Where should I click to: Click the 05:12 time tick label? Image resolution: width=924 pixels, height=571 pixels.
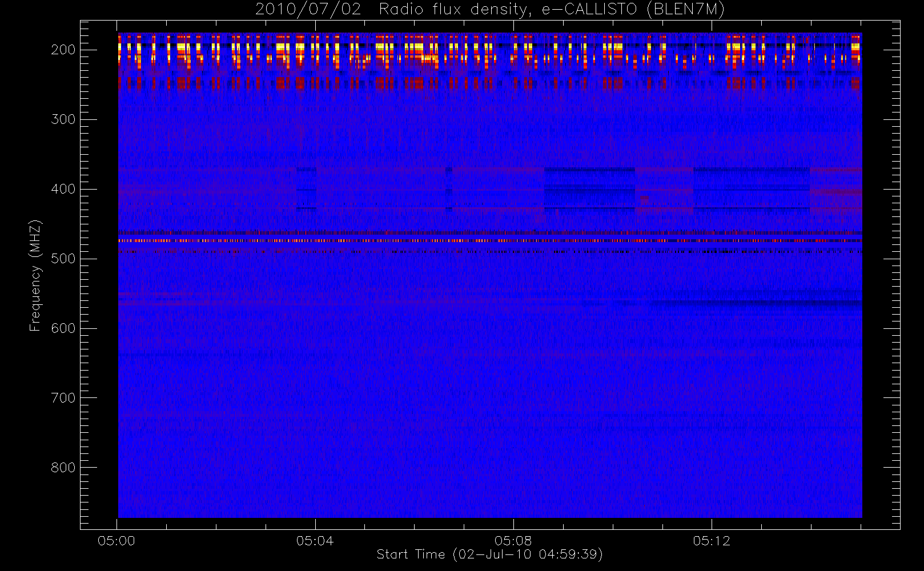click(712, 541)
